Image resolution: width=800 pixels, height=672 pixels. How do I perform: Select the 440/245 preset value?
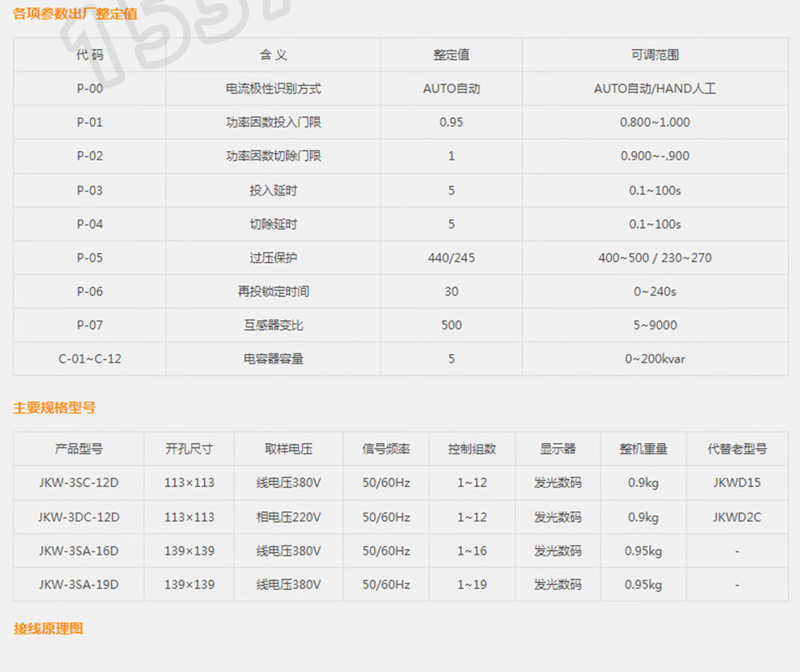[x=451, y=258]
